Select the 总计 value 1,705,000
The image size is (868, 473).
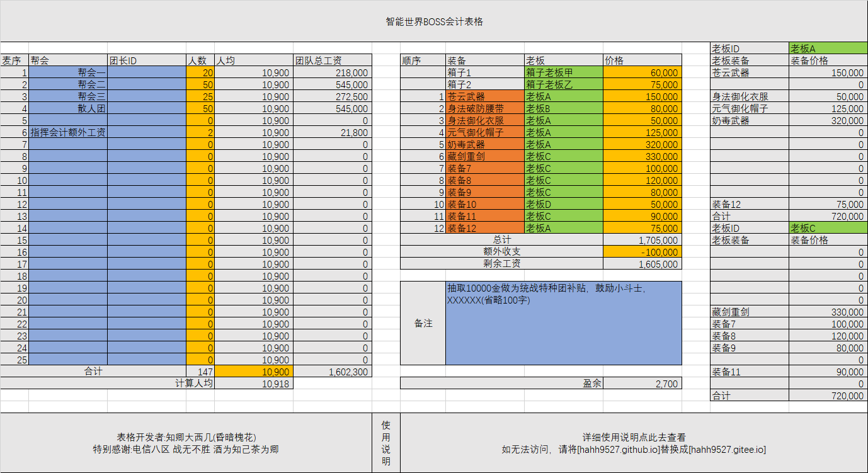pos(642,240)
